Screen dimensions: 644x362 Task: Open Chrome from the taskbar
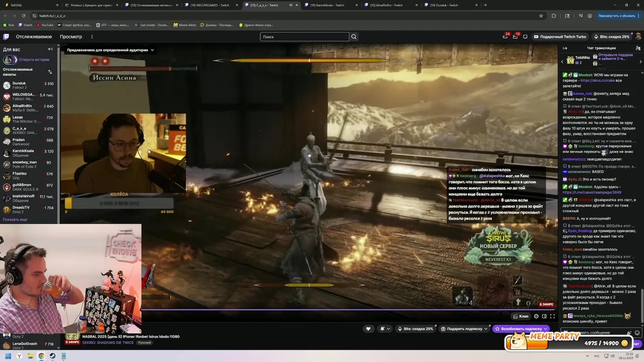coord(41,356)
